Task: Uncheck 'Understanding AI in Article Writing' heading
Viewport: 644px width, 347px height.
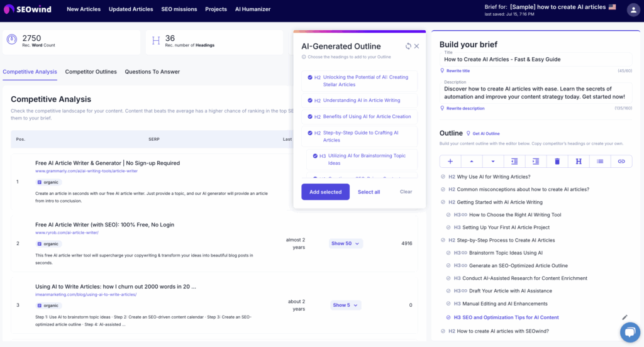Action: coord(309,101)
